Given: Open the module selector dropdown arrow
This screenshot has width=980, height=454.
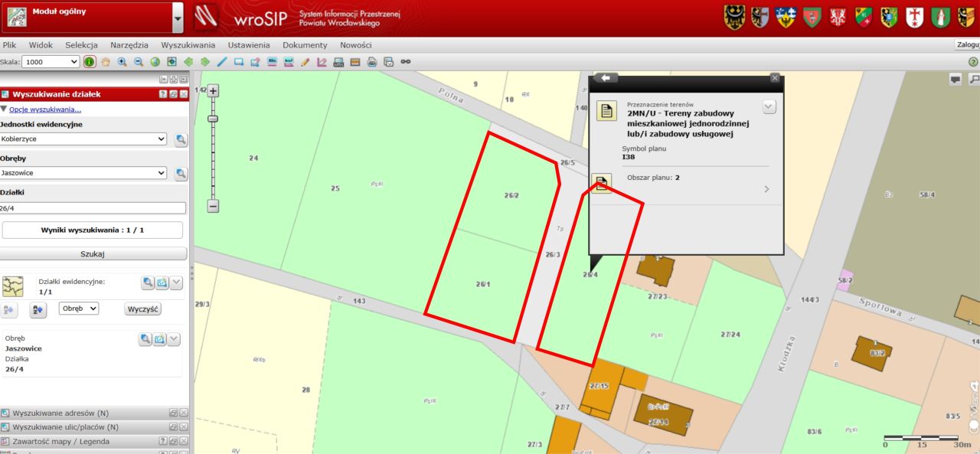Looking at the screenshot, I should coord(178,18).
